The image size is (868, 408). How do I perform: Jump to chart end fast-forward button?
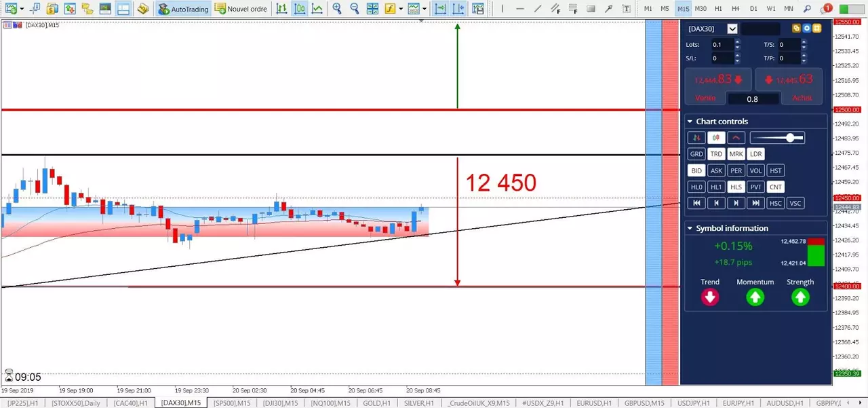(x=755, y=203)
